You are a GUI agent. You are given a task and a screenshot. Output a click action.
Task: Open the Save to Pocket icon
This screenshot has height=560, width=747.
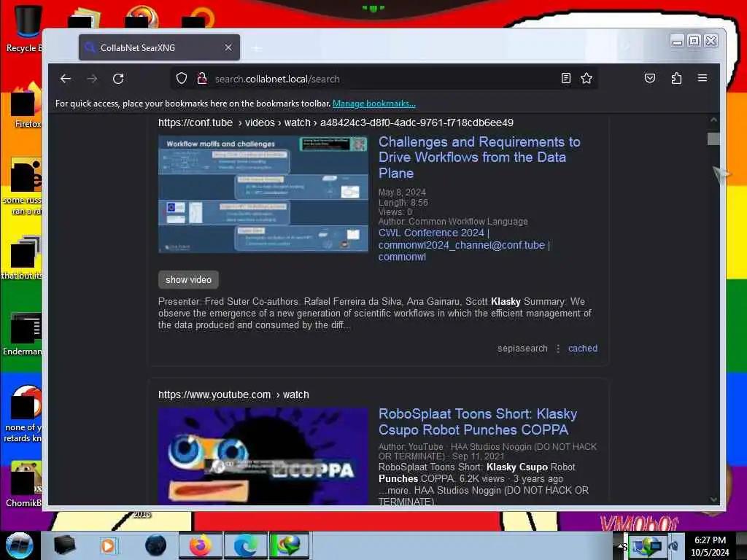(650, 78)
